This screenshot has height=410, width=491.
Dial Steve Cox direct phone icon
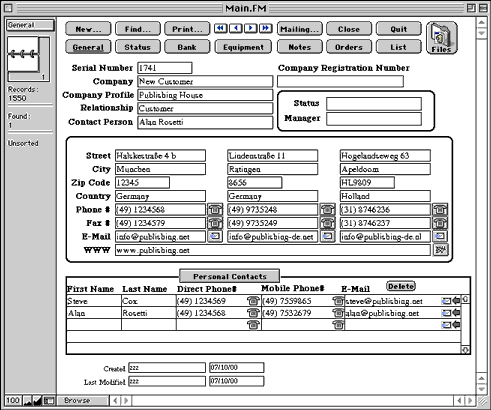pyautogui.click(x=253, y=301)
